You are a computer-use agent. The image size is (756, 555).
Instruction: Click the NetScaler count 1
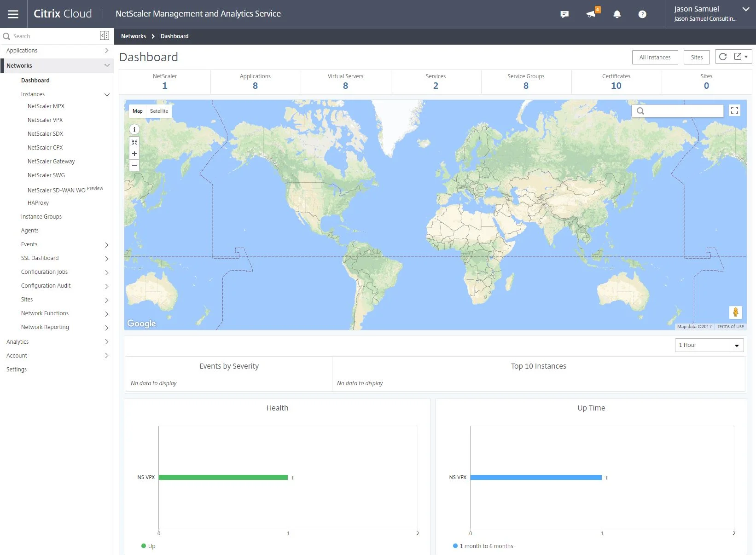165,86
